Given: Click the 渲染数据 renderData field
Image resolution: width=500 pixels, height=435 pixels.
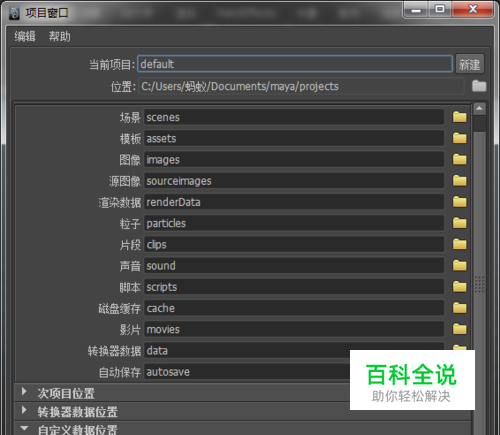Looking at the screenshot, I should click(294, 202).
